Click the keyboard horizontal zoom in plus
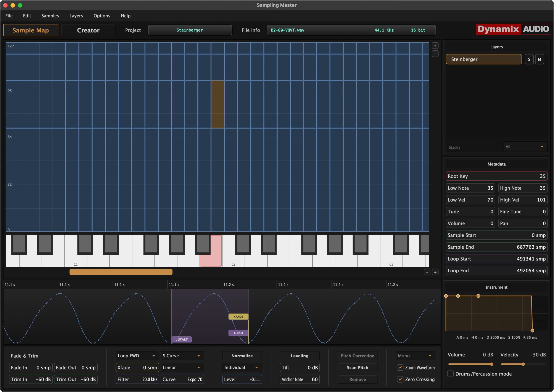This screenshot has width=554, height=392. tap(435, 272)
